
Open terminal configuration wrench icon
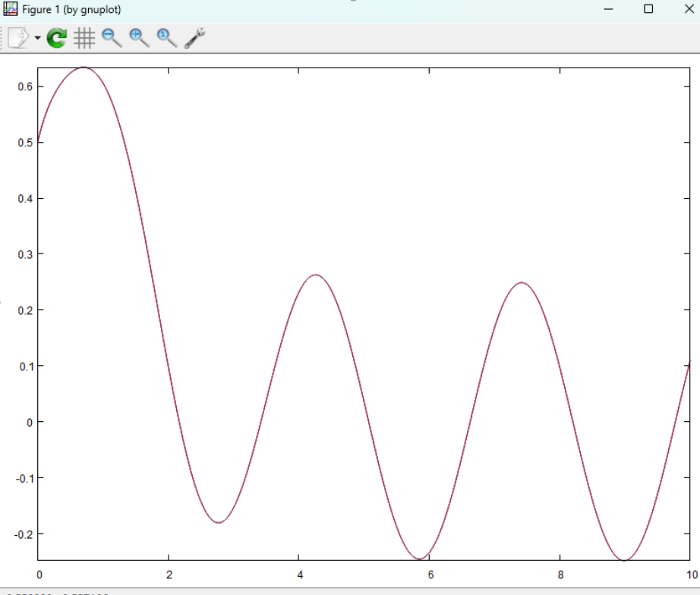click(x=194, y=37)
